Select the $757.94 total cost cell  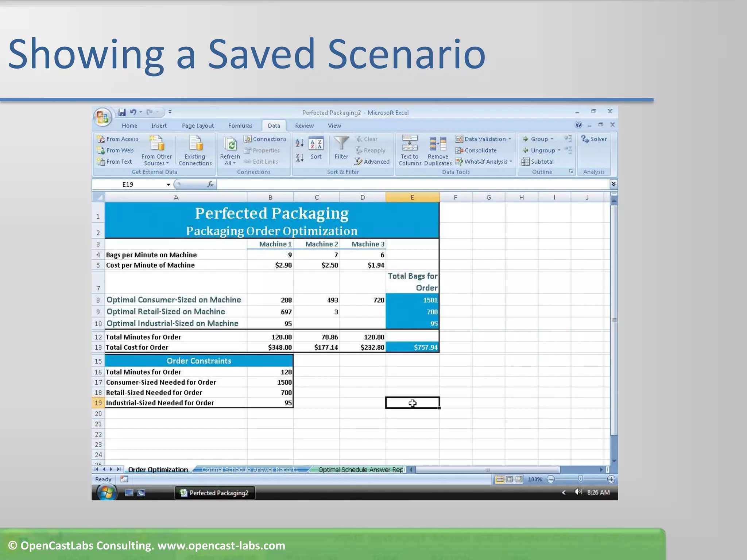(x=413, y=347)
